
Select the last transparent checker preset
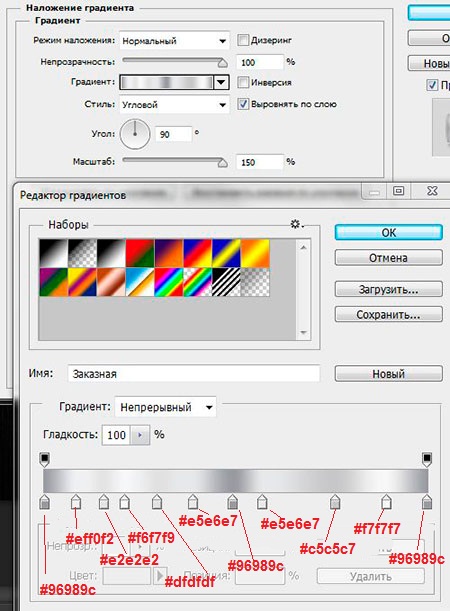tap(255, 282)
